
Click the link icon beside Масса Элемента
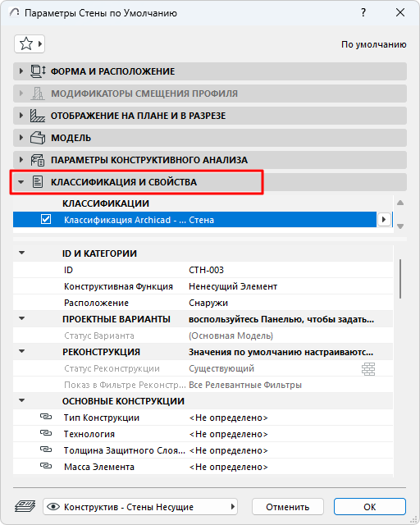click(46, 467)
